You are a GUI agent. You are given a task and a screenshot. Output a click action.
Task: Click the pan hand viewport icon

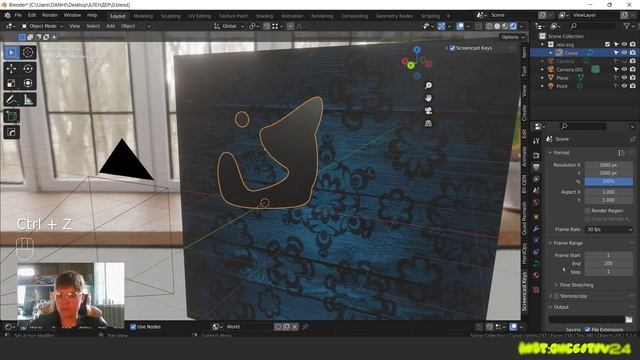point(428,98)
